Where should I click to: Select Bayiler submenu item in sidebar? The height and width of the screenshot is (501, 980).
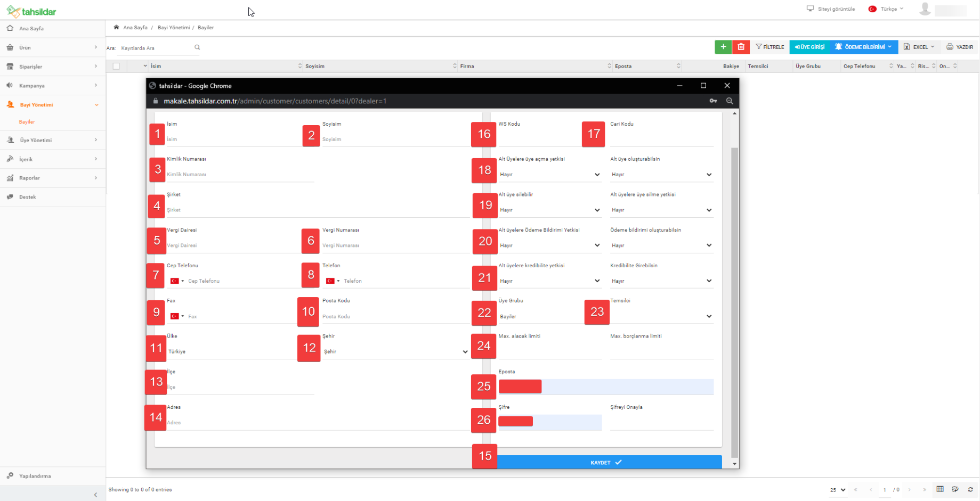click(27, 122)
